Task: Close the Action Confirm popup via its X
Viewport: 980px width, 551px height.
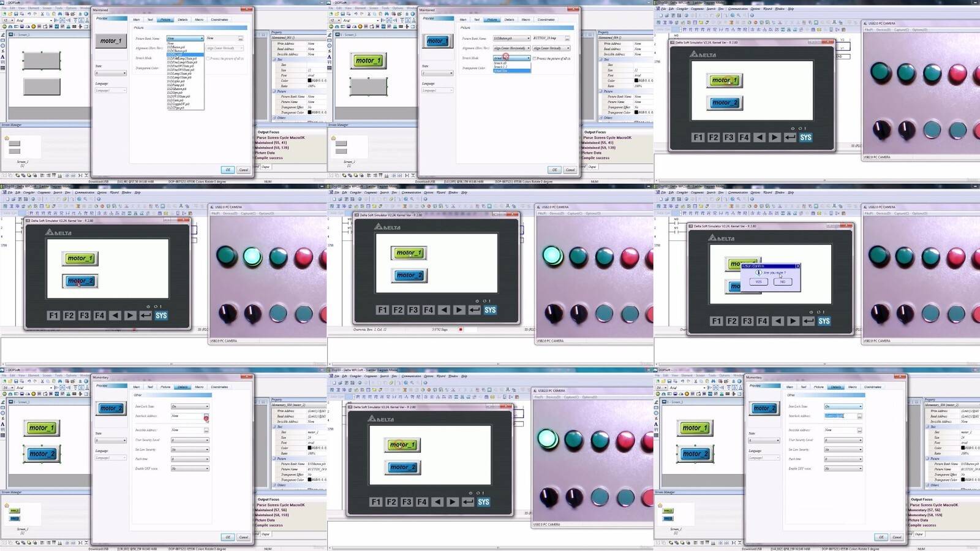Action: click(x=797, y=266)
